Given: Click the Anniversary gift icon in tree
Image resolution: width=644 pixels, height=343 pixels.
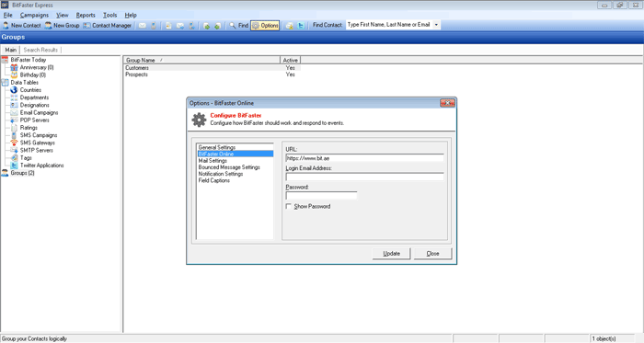Looking at the screenshot, I should click(x=14, y=67).
